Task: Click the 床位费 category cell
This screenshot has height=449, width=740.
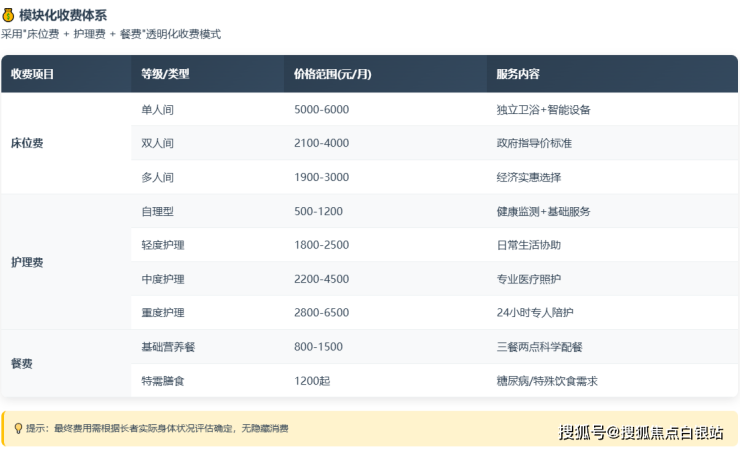Action: [x=27, y=143]
